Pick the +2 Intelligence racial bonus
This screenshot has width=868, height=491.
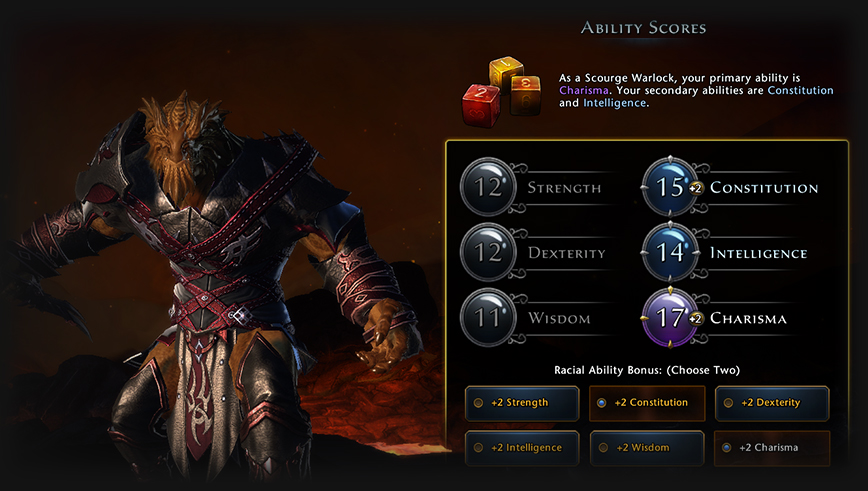click(x=522, y=448)
